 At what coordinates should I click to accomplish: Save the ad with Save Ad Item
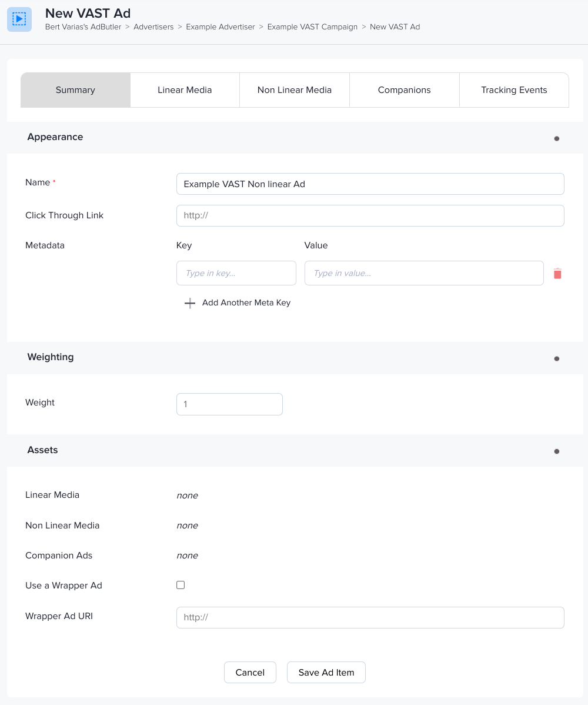coord(326,673)
